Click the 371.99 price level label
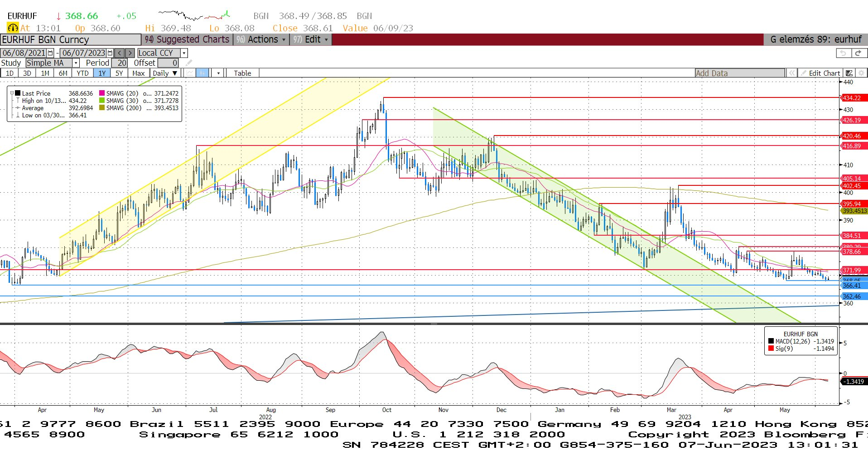868x470 pixels. click(x=854, y=270)
